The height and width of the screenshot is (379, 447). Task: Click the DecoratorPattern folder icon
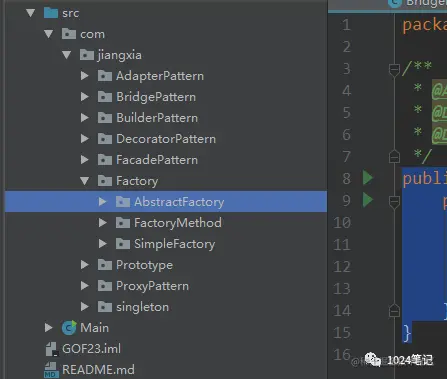(x=105, y=139)
